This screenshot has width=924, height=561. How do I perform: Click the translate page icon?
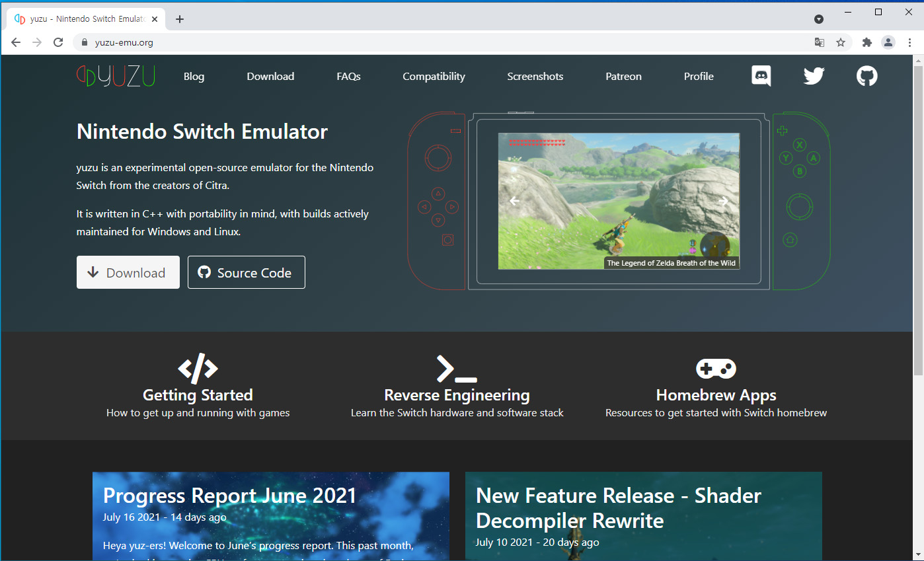click(x=820, y=42)
